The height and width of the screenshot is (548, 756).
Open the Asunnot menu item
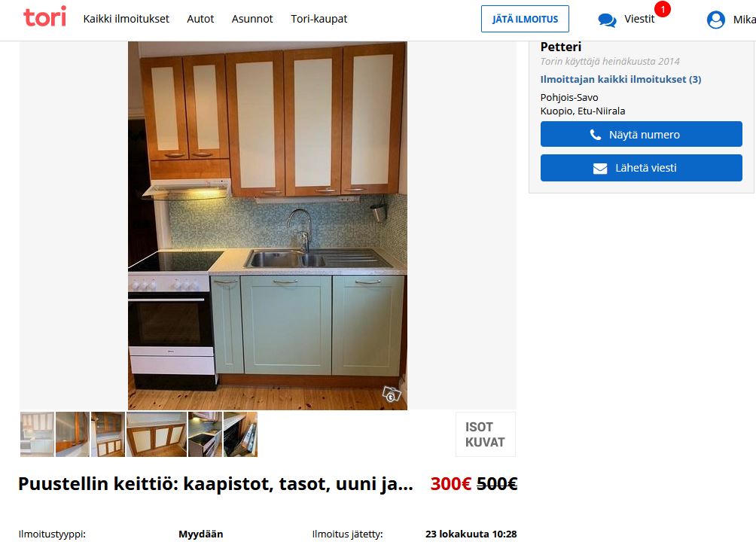[252, 19]
